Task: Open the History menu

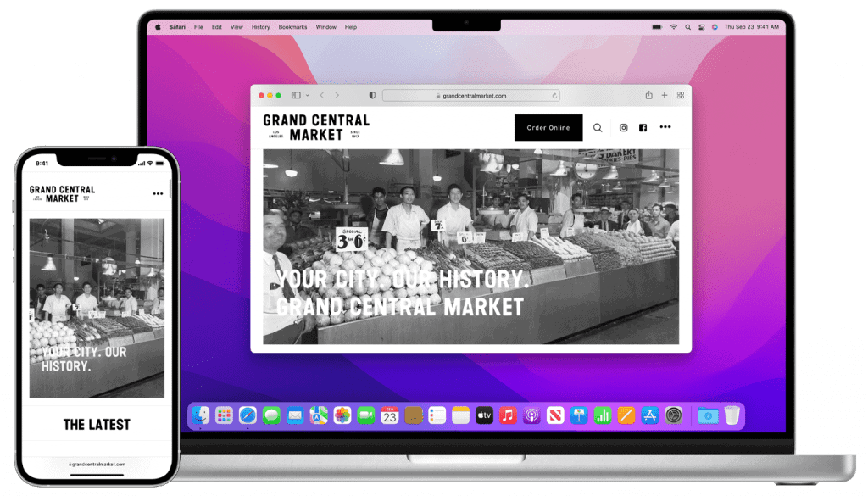Action: coord(260,26)
